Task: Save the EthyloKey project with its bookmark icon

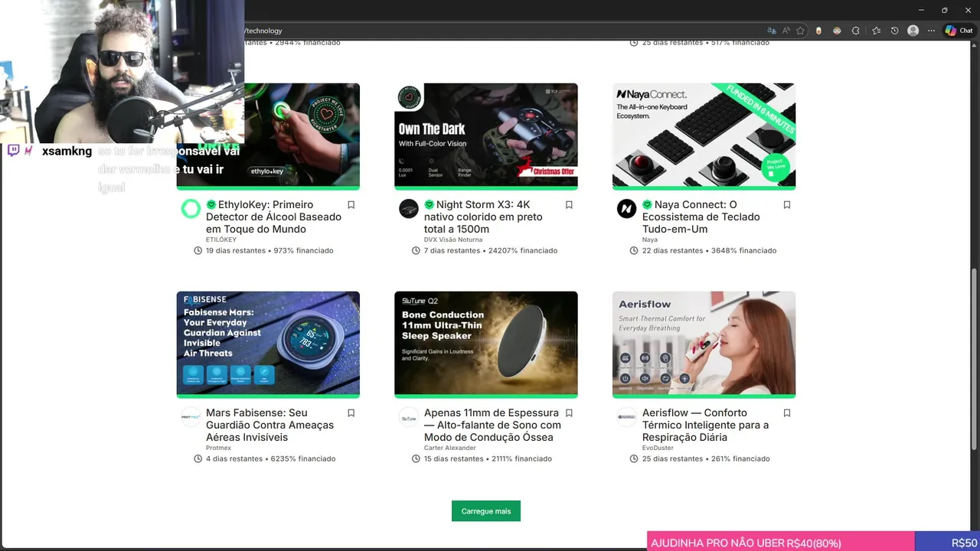Action: pos(351,205)
